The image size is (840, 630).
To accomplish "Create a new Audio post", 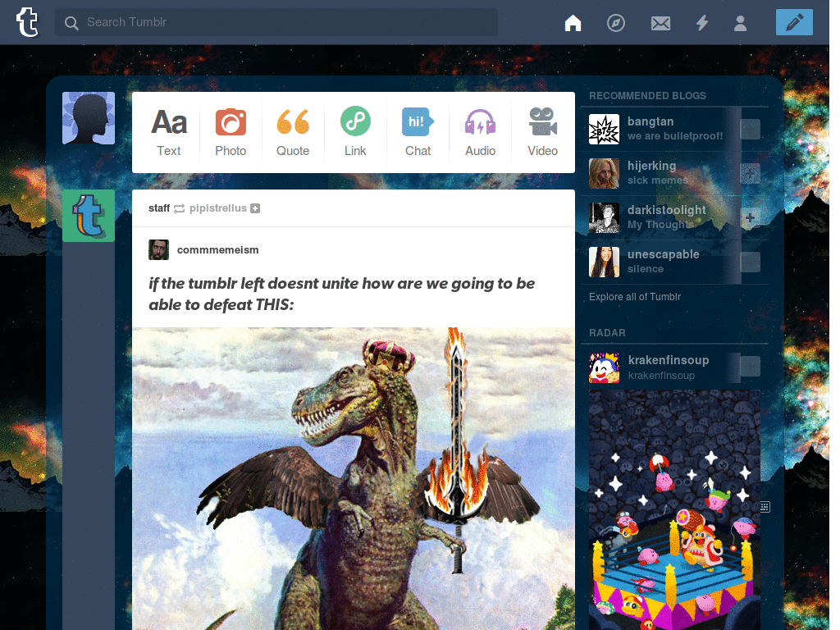I will (x=481, y=132).
